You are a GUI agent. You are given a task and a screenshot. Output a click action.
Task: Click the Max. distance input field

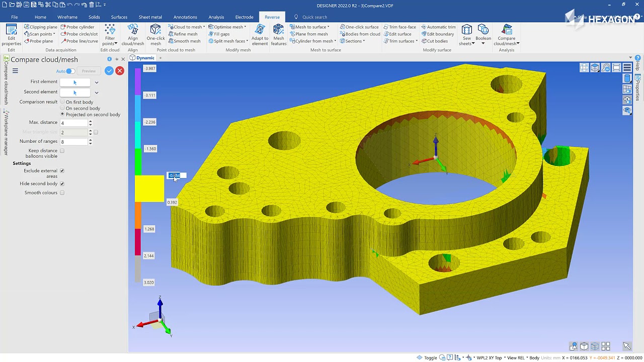point(74,123)
